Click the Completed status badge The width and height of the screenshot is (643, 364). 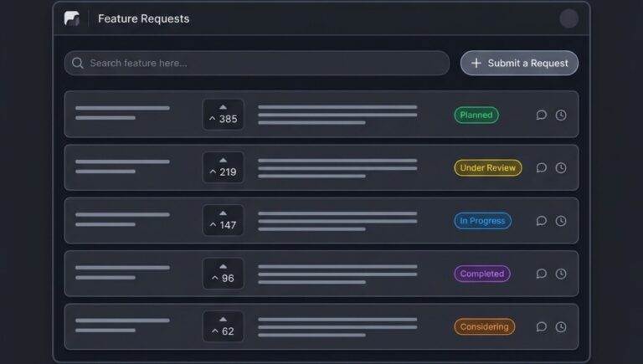[x=482, y=274]
